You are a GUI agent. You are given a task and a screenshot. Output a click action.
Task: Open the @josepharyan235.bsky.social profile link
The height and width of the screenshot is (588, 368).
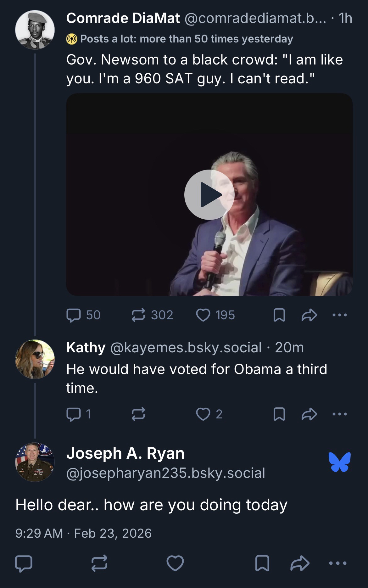coord(165,473)
